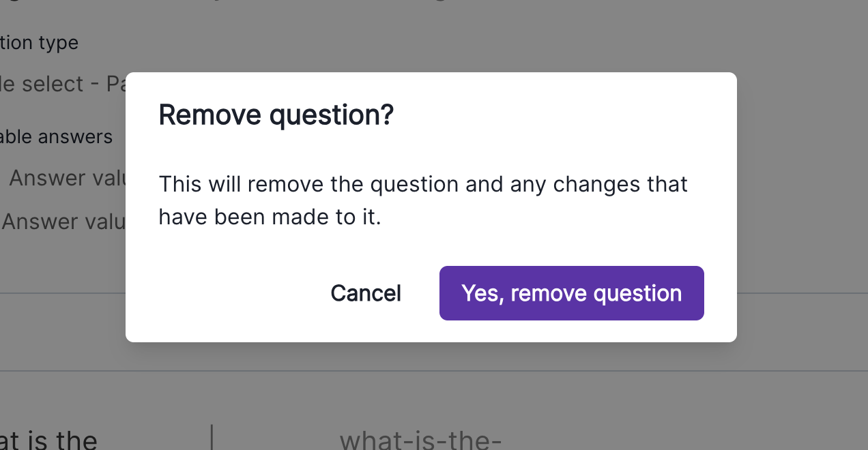This screenshot has height=450, width=868.
Task: Click the 'This will remove the question' line
Action: (x=422, y=184)
